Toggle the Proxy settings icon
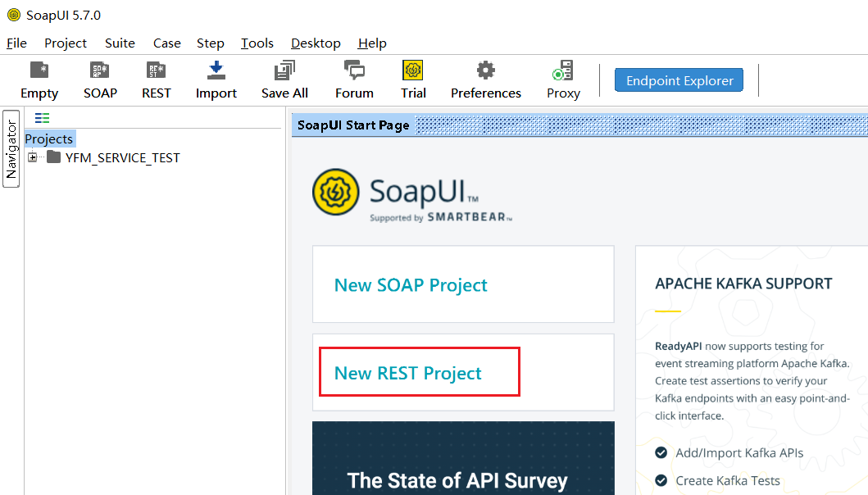 (562, 78)
